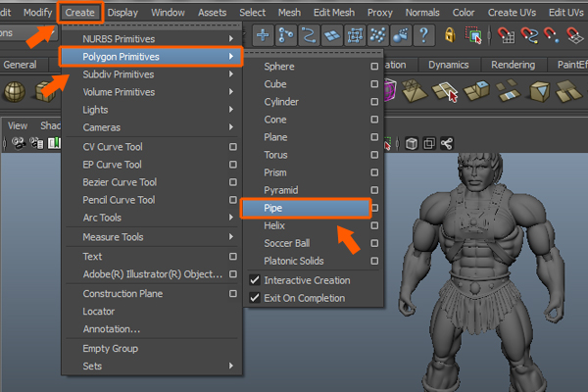Click the wireframe cube icon in panel toolbar

click(x=412, y=143)
